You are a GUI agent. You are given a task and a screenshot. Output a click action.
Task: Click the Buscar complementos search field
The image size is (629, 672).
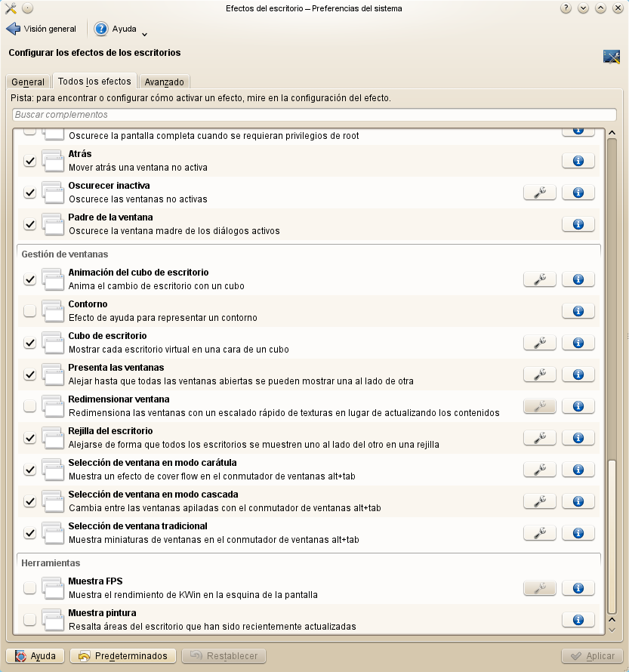point(314,115)
